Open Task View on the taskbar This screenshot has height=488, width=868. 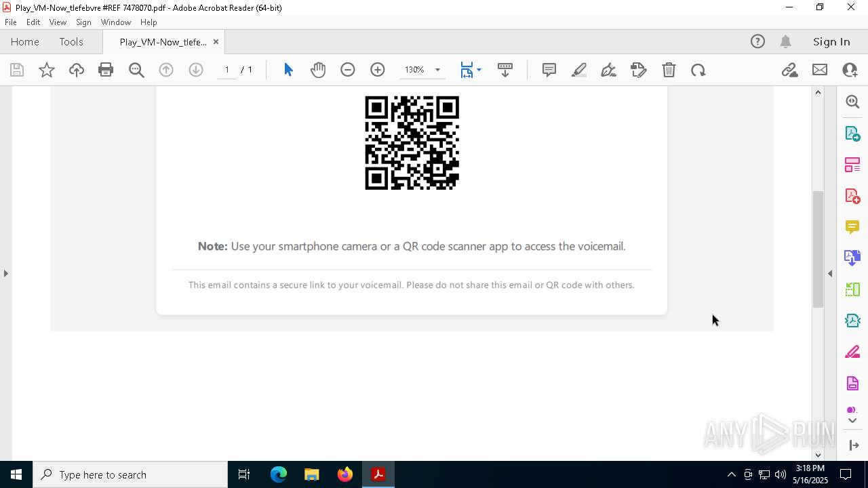244,474
